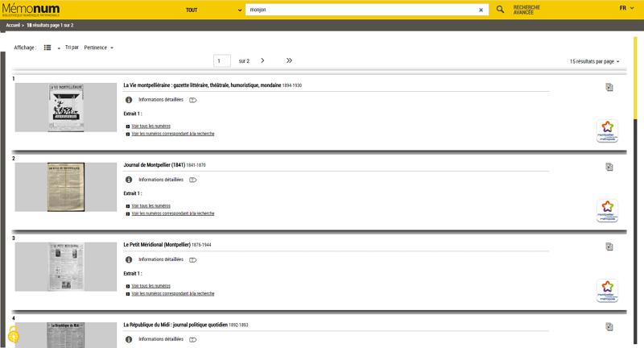Open Journal de Montpellier (1841) title
644x348 pixels.
pos(154,165)
